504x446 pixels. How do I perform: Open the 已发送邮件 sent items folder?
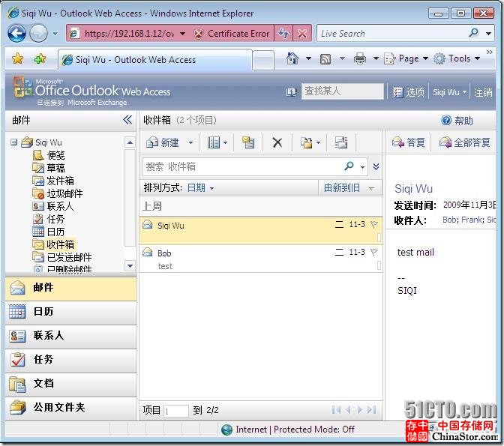click(x=62, y=257)
